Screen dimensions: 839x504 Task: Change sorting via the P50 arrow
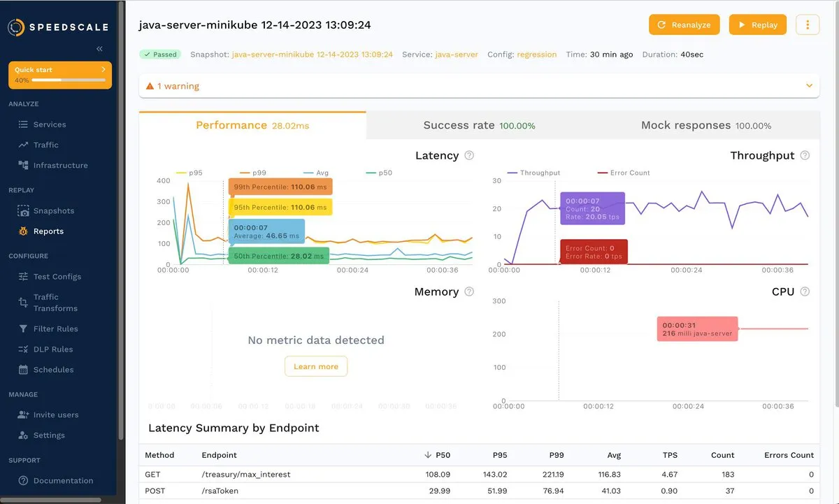point(429,454)
